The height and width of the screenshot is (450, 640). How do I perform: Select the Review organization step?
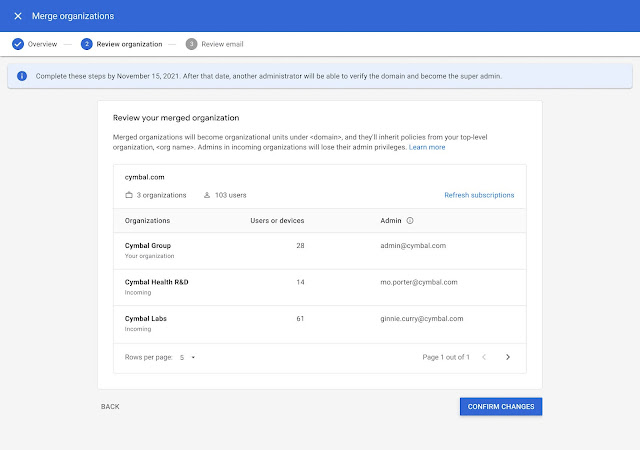(129, 44)
